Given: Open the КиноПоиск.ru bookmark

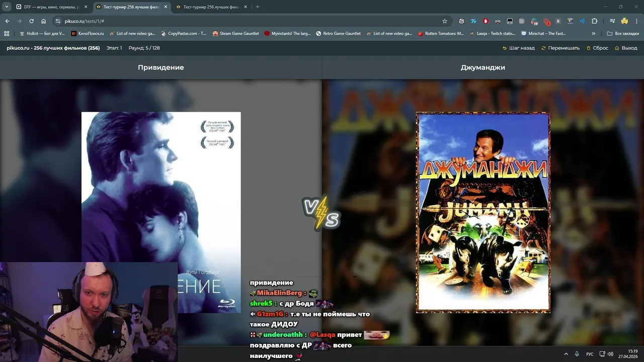Looking at the screenshot, I should pos(88,34).
